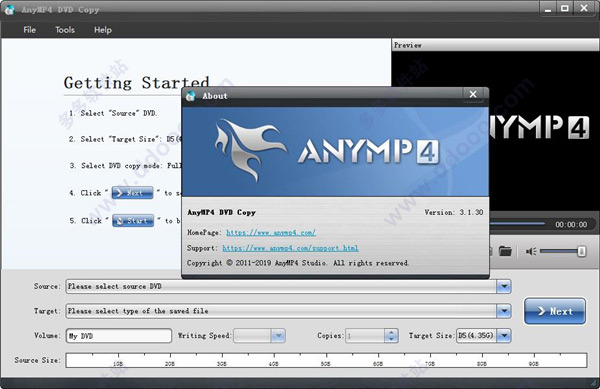This screenshot has height=389, width=600.
Task: Expand the Source DVD dropdown
Action: [x=504, y=286]
